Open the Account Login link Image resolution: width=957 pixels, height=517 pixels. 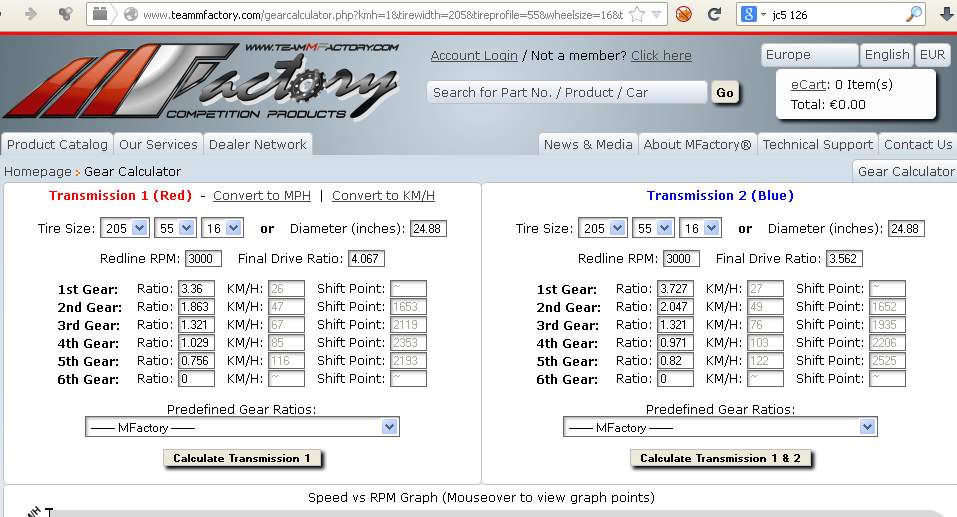pyautogui.click(x=474, y=55)
